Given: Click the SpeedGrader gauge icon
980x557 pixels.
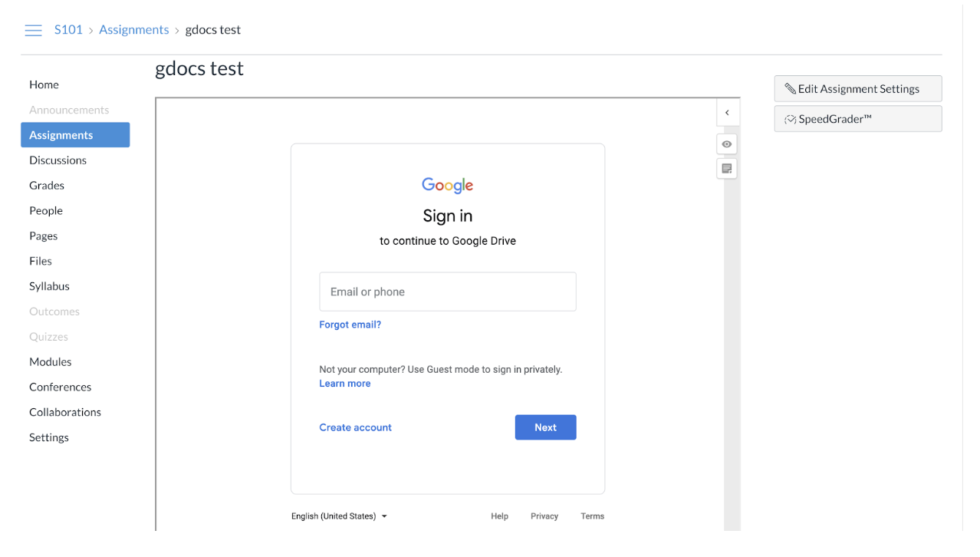Looking at the screenshot, I should (x=790, y=120).
